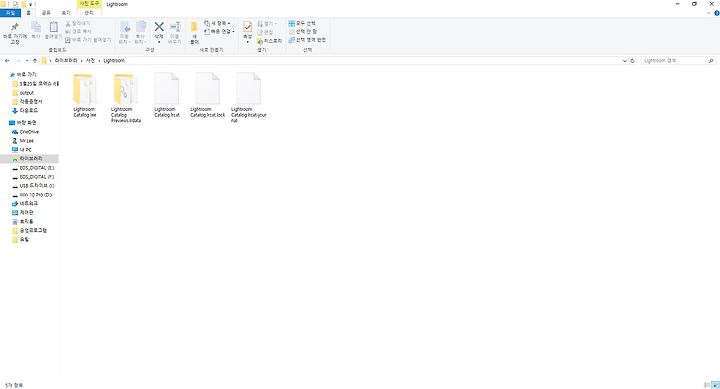
Task: Switch to details view in status bar
Action: pyautogui.click(x=707, y=385)
